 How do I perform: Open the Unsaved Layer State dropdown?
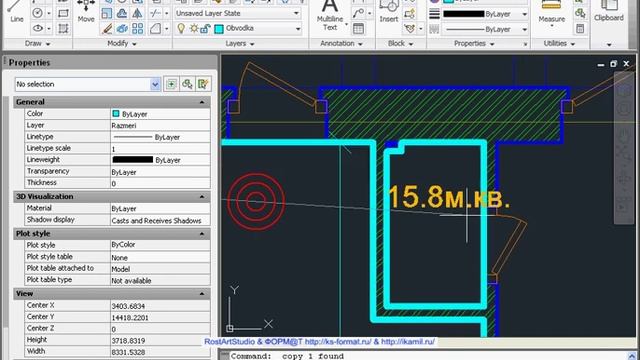296,13
